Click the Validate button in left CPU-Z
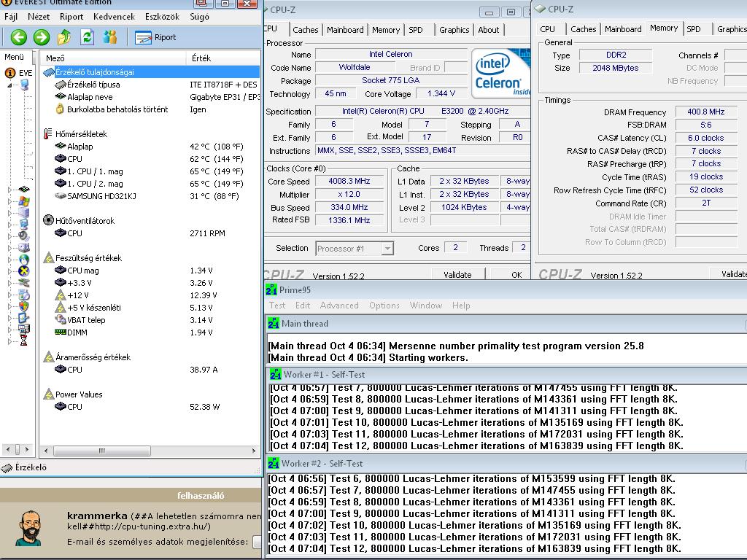 click(457, 275)
